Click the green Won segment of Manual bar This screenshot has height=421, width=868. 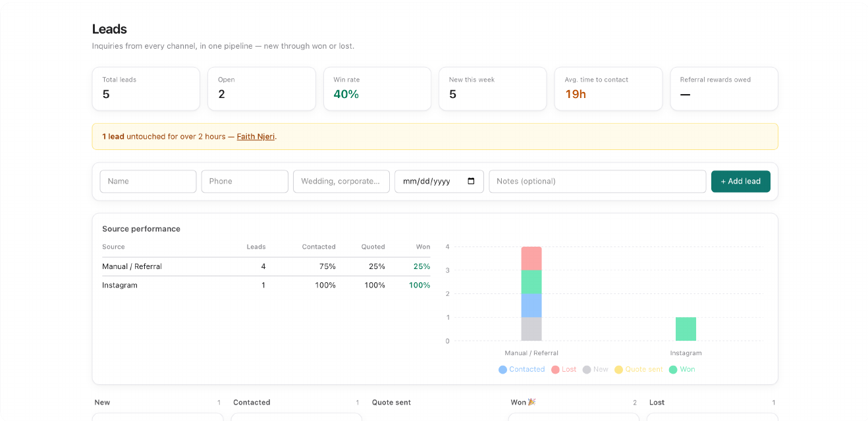[531, 282]
